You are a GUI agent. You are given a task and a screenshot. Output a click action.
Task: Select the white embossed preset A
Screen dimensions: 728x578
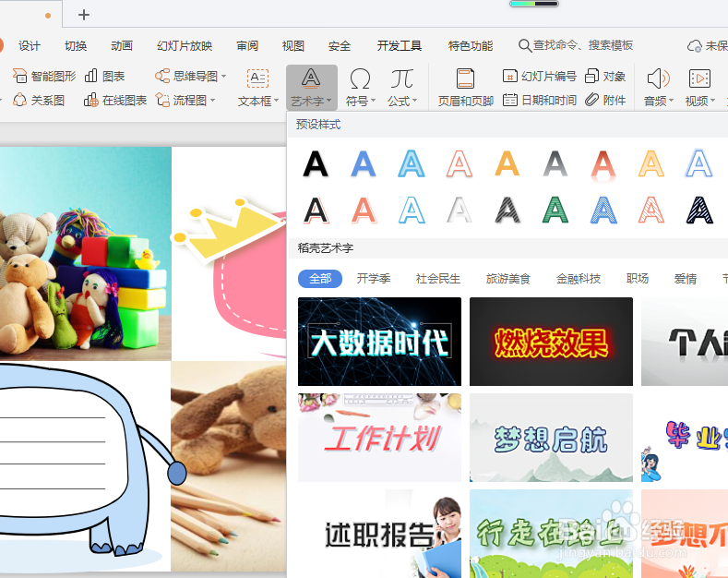pyautogui.click(x=459, y=211)
